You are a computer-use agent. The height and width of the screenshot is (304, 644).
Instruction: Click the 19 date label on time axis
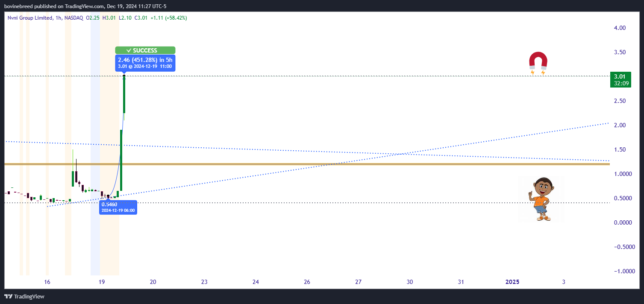point(102,282)
